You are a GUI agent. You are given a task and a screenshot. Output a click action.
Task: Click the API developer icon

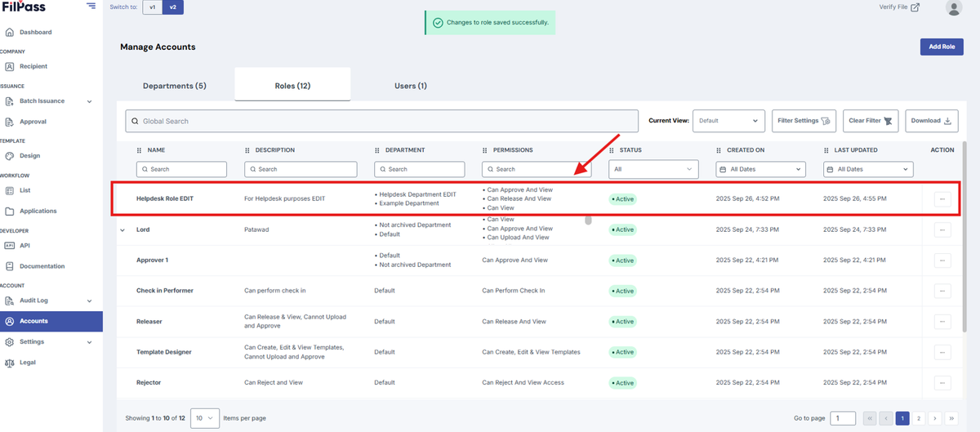[10, 245]
